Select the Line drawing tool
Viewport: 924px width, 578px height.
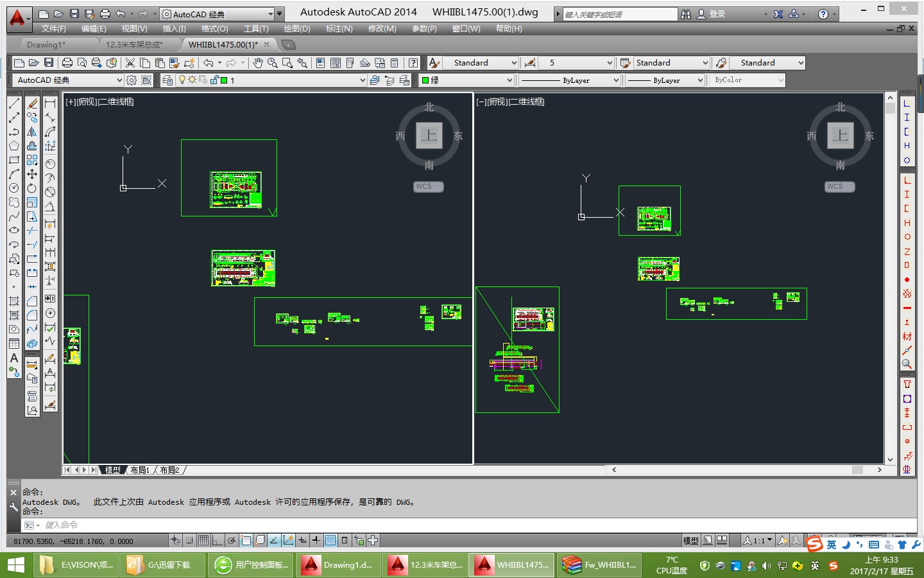click(x=14, y=103)
